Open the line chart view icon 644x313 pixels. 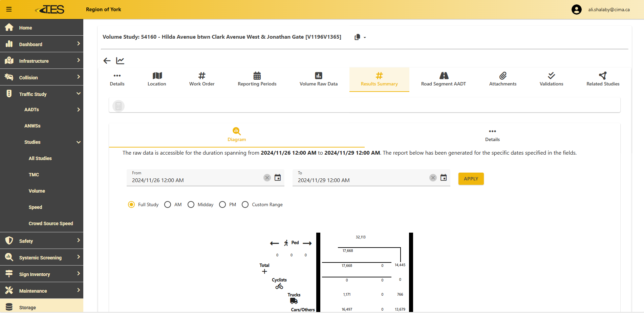(120, 61)
